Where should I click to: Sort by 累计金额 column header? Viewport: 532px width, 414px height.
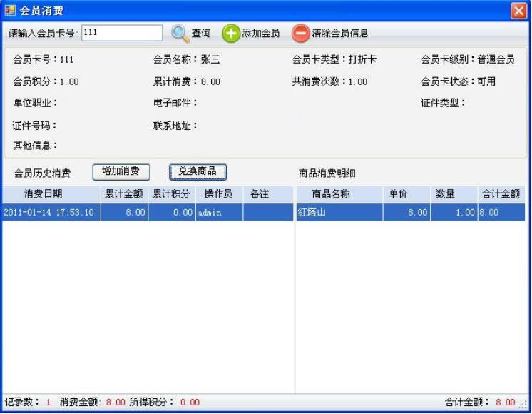pyautogui.click(x=124, y=194)
